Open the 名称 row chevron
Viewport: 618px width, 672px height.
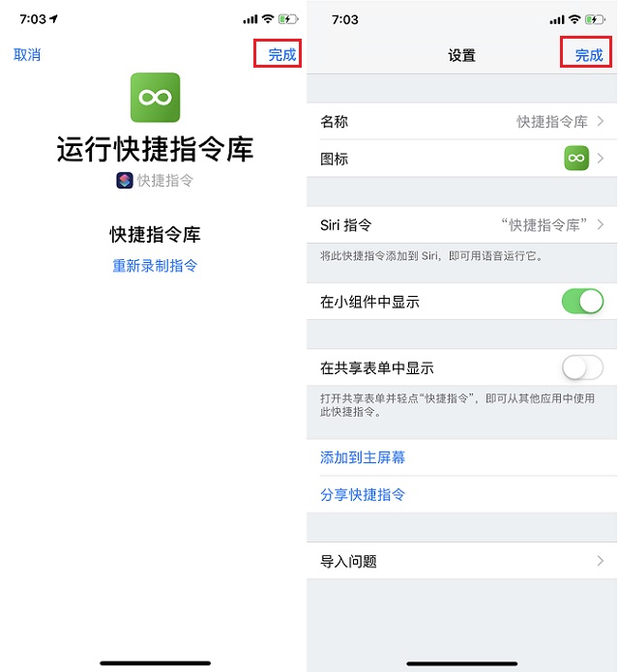601,121
